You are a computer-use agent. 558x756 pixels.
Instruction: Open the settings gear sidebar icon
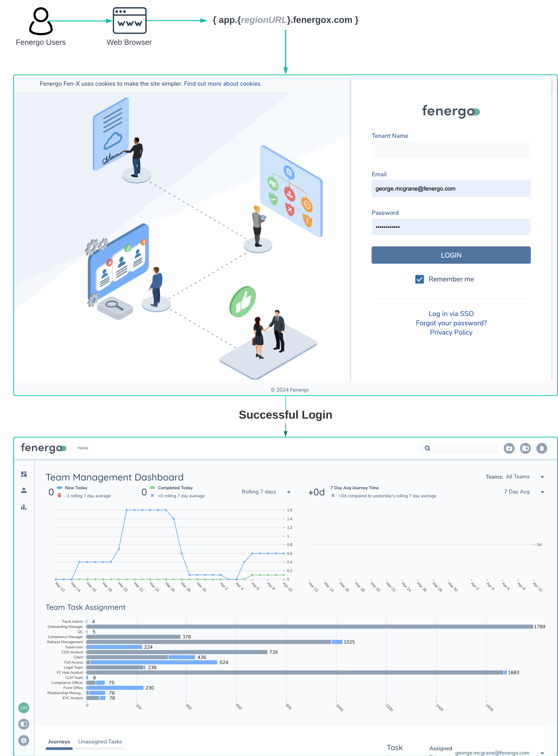(24, 740)
